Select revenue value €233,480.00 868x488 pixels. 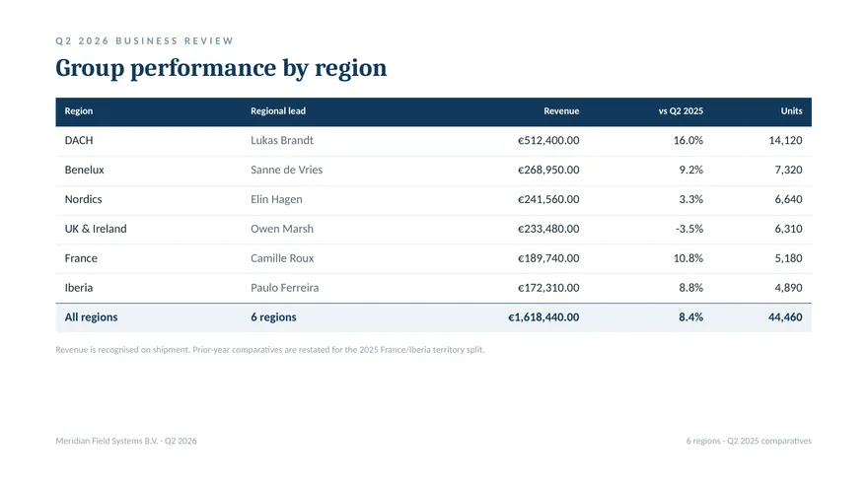pyautogui.click(x=548, y=229)
